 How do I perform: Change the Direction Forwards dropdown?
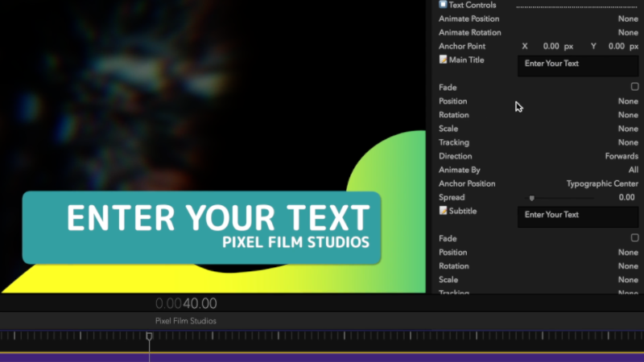click(621, 156)
